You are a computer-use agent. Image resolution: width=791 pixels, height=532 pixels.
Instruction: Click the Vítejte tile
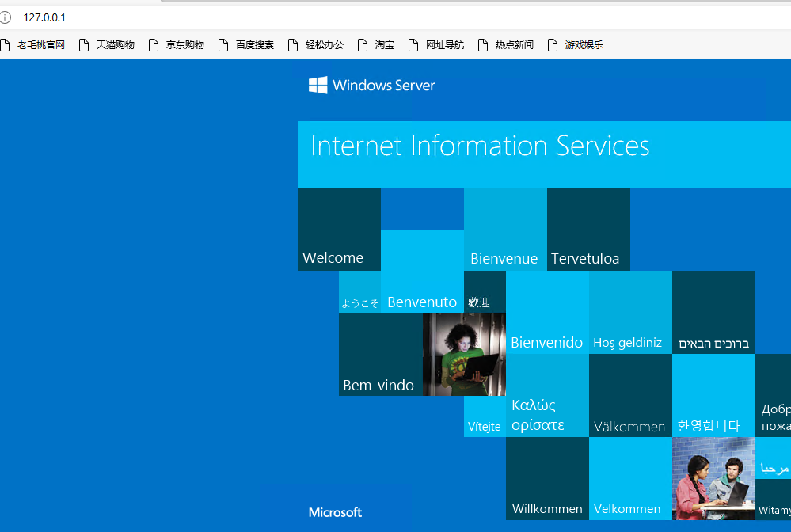point(485,416)
